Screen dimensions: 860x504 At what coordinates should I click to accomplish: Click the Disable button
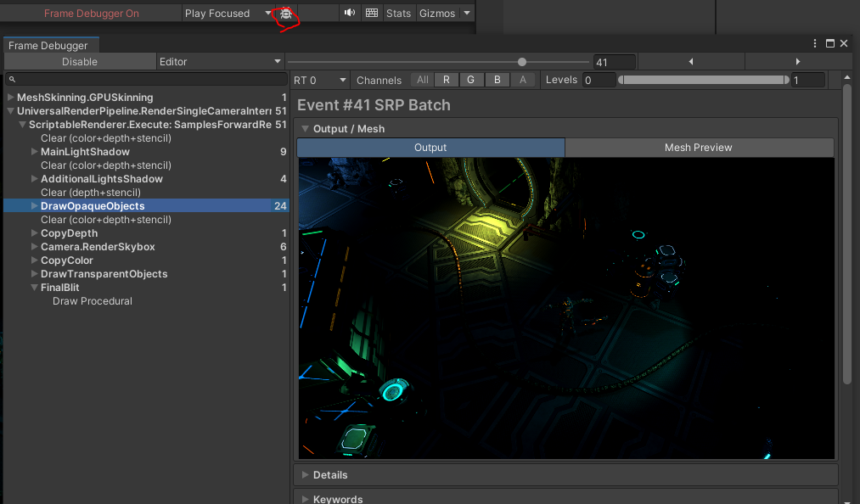80,62
